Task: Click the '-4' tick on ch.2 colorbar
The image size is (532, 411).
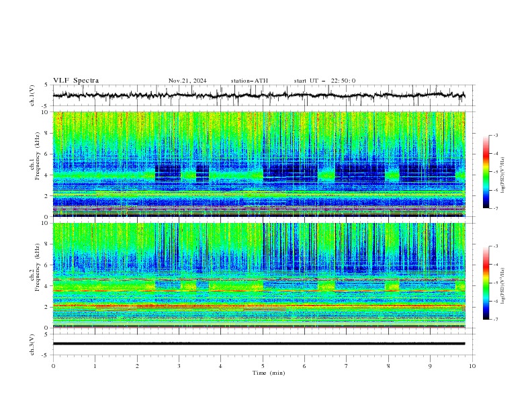Action: point(495,265)
